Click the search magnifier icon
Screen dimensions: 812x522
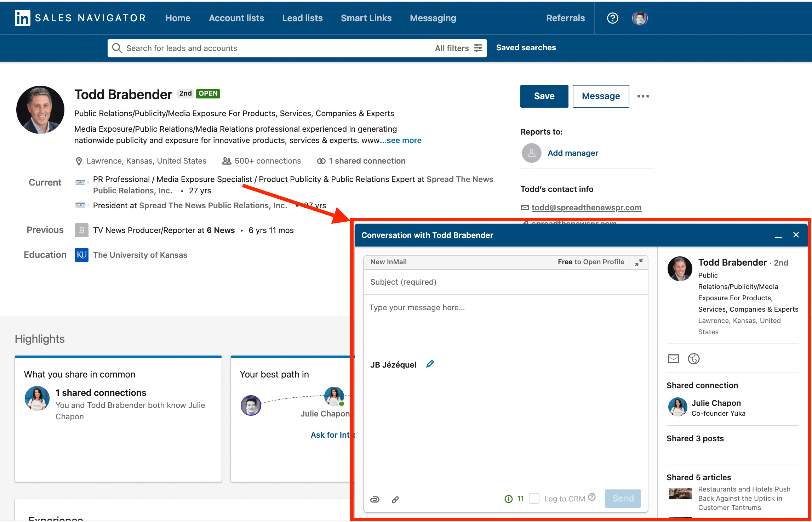tap(117, 48)
